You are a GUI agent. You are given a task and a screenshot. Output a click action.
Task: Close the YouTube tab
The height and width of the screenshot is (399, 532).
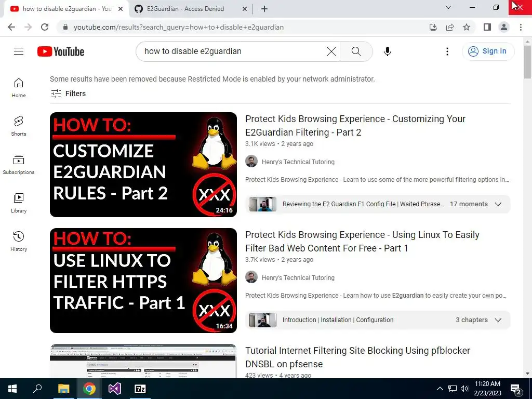121,9
